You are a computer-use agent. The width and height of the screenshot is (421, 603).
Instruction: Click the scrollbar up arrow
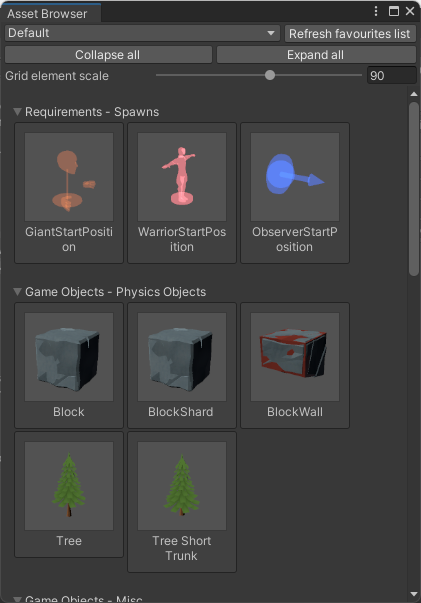click(x=414, y=94)
